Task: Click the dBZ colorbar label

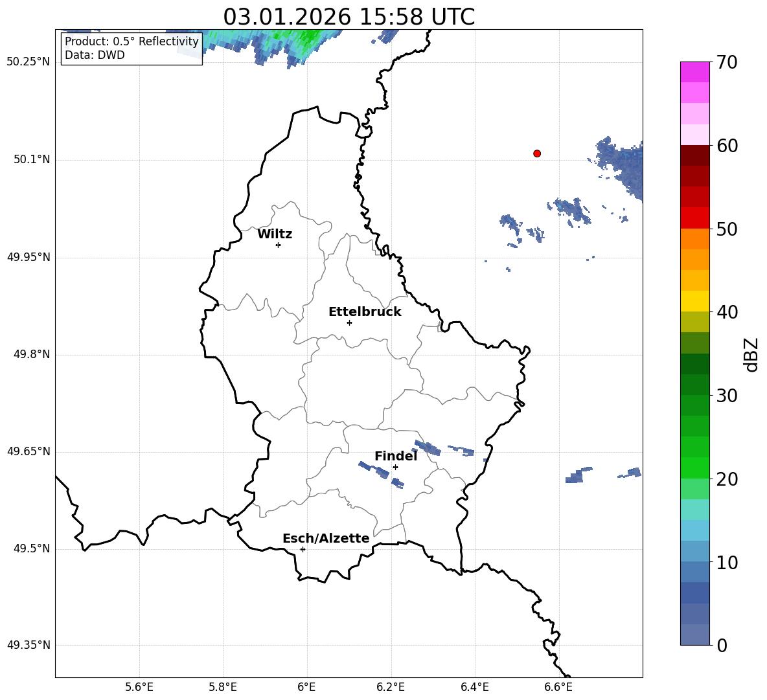Action: pyautogui.click(x=750, y=354)
